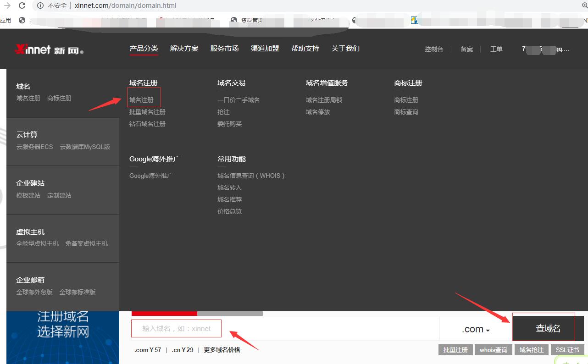The image size is (588, 364).
Task: Click the 域名抢注 button
Action: pyautogui.click(x=532, y=350)
